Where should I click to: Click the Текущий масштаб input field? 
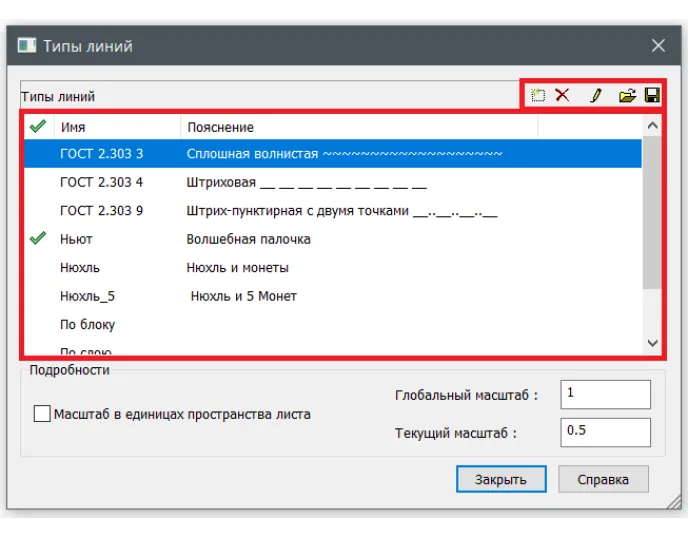605,432
